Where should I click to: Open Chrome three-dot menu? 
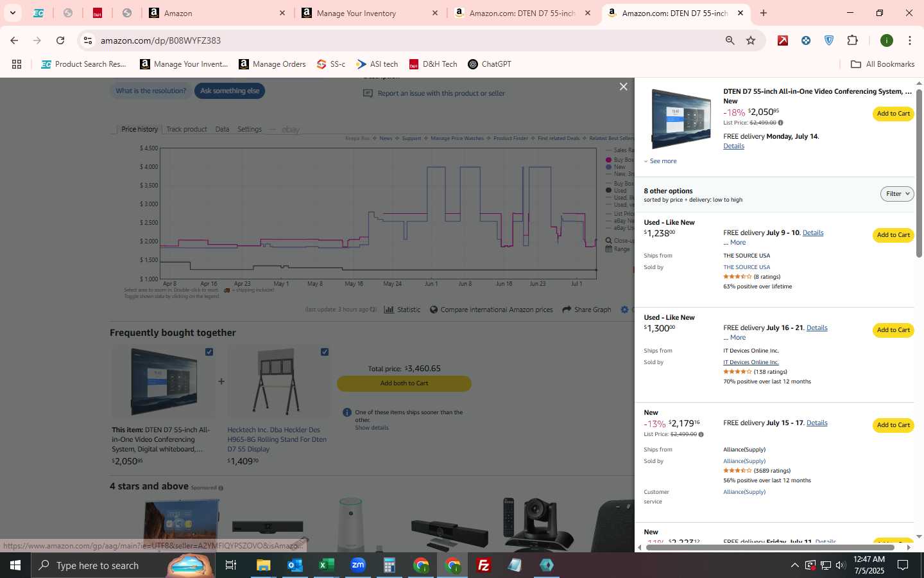[909, 40]
